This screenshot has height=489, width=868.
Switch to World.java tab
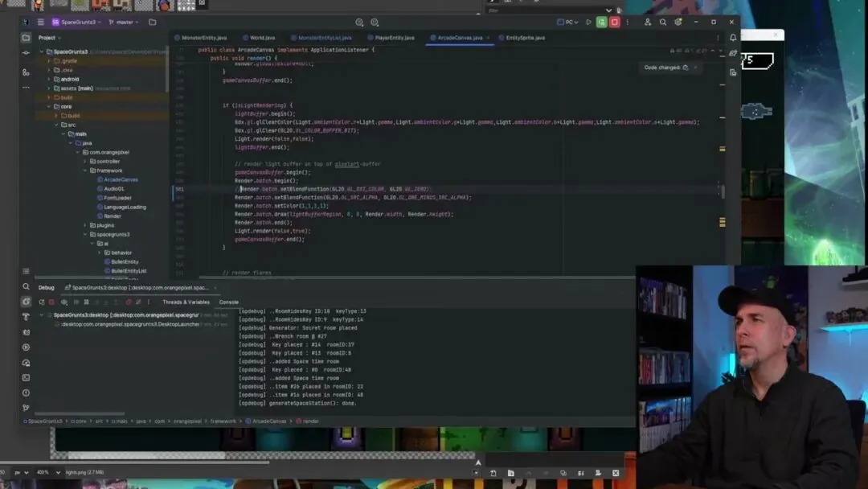click(259, 38)
